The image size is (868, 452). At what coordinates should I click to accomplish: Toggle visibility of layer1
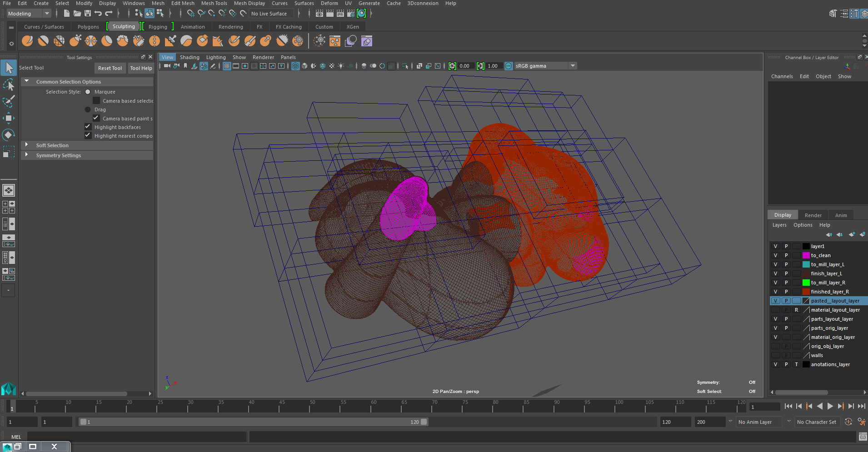coord(776,246)
